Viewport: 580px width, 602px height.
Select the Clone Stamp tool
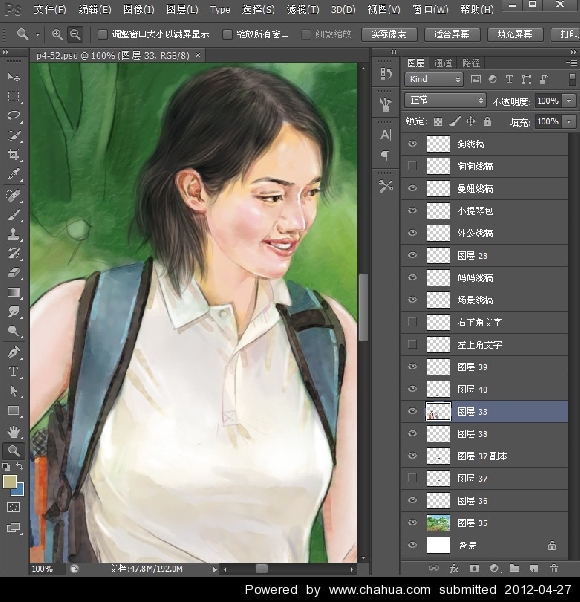tap(13, 234)
